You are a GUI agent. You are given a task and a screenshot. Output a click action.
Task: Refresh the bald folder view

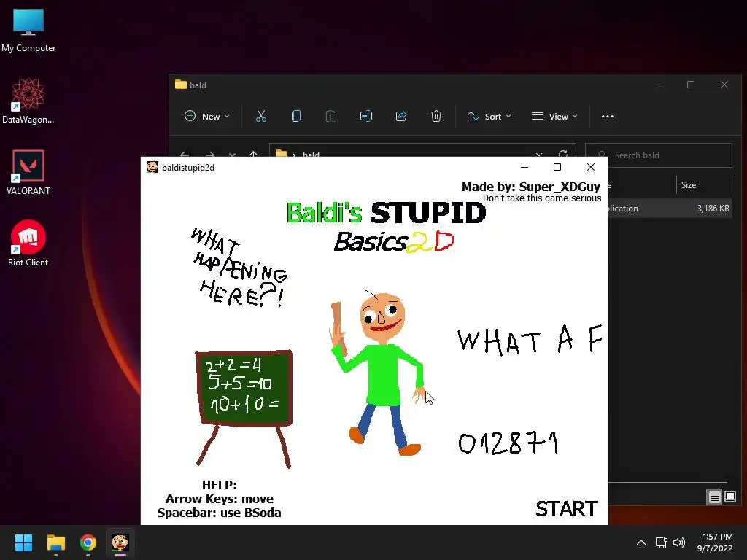coord(563,155)
